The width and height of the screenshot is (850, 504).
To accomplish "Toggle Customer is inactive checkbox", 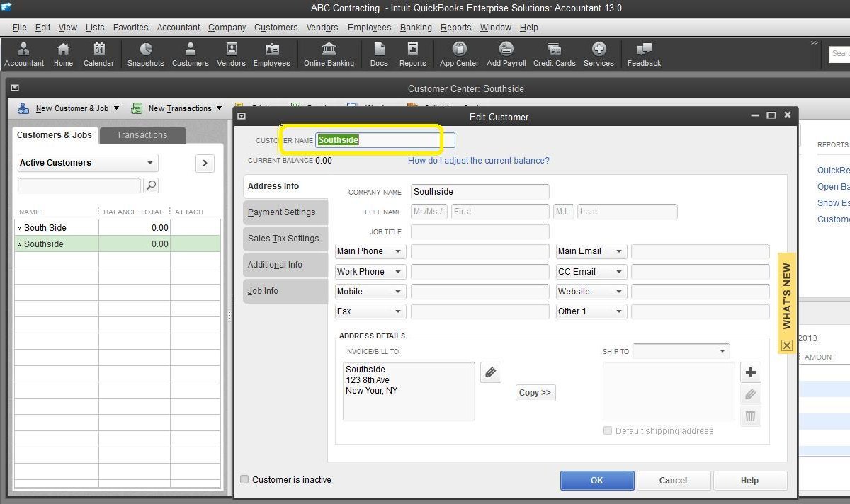I will (244, 479).
